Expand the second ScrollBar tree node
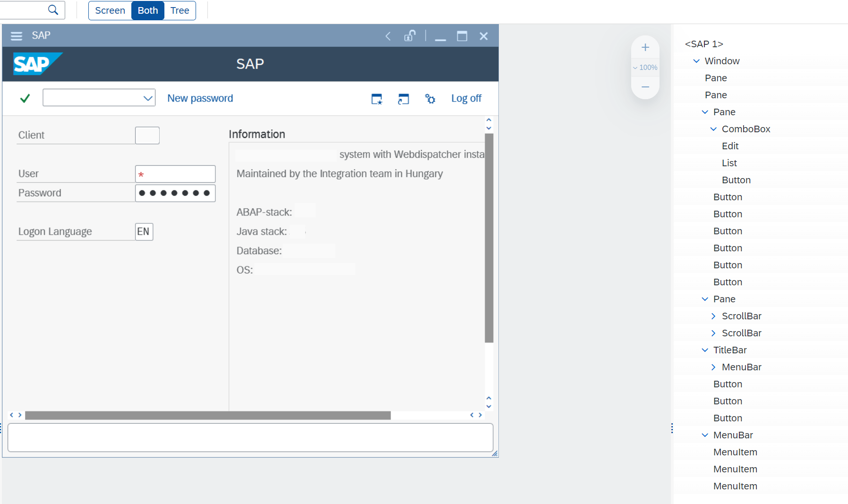The width and height of the screenshot is (848, 504). [713, 333]
